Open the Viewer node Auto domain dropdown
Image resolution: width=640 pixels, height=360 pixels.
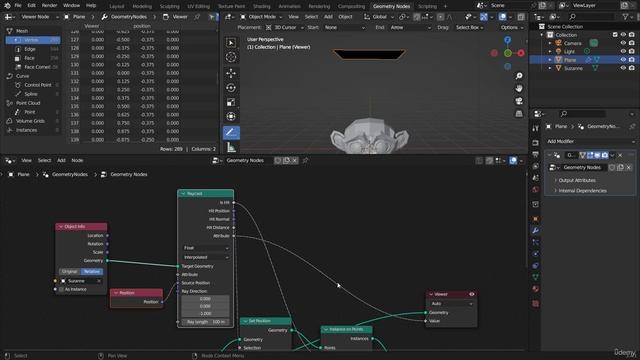[451, 304]
